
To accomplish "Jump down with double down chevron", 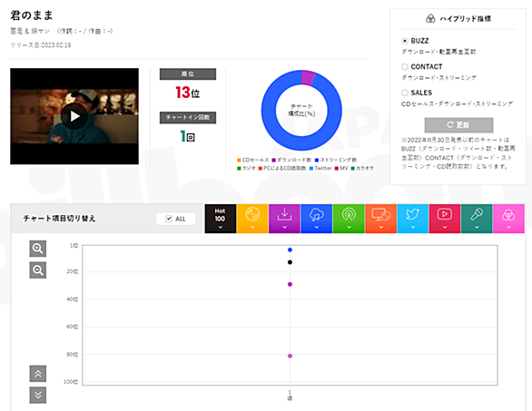I will click(x=37, y=395).
